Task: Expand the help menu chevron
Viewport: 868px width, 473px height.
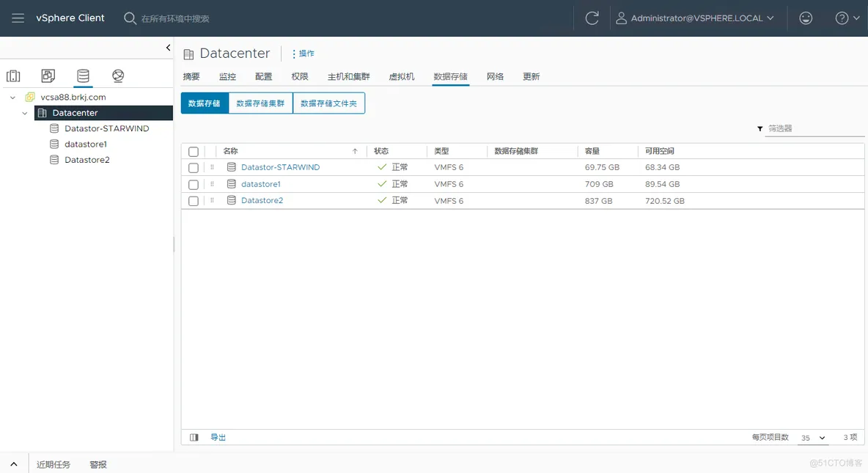Action: (x=856, y=18)
